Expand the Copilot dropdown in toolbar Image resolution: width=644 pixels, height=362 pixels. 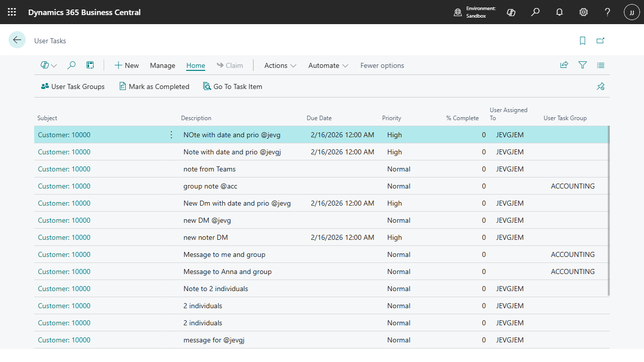click(x=49, y=65)
